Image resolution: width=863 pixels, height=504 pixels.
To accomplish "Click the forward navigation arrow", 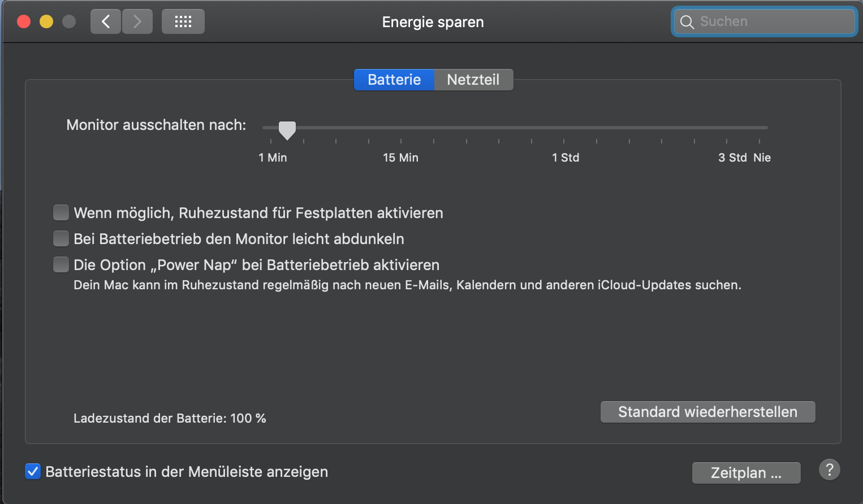I will pos(137,22).
